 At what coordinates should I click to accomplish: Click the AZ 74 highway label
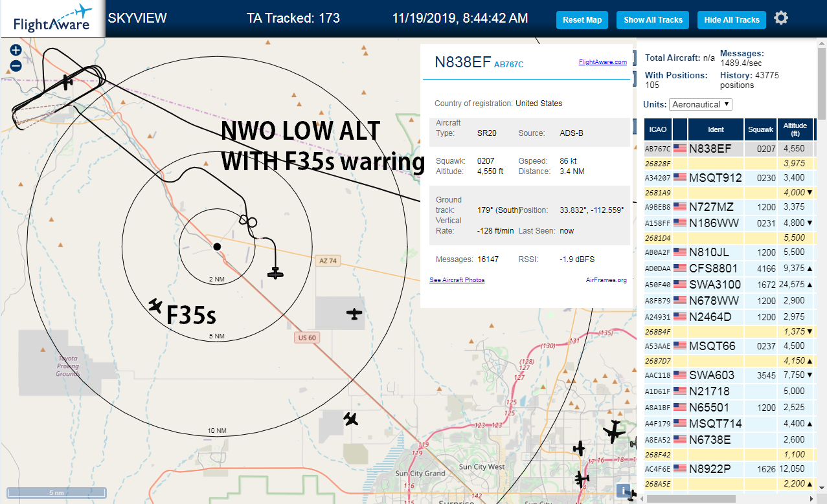(x=329, y=261)
